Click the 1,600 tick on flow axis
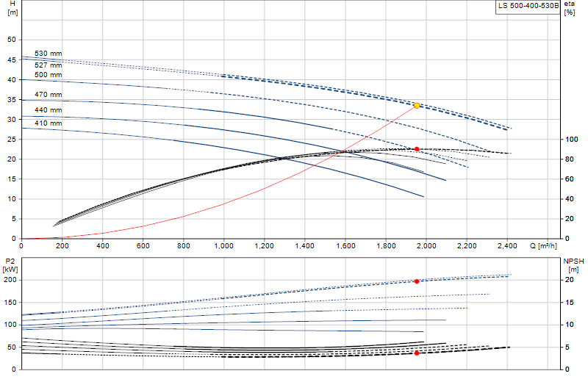This screenshot has height=382, width=588. click(345, 246)
